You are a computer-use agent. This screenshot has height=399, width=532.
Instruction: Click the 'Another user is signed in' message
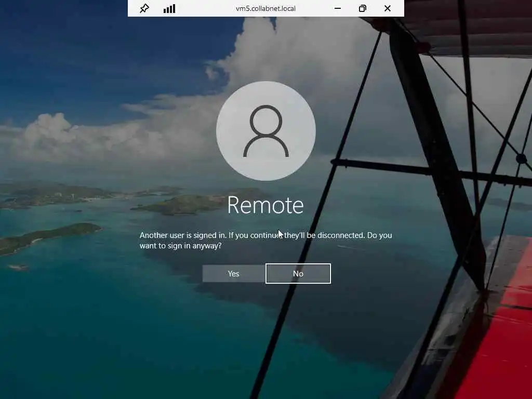(265, 240)
